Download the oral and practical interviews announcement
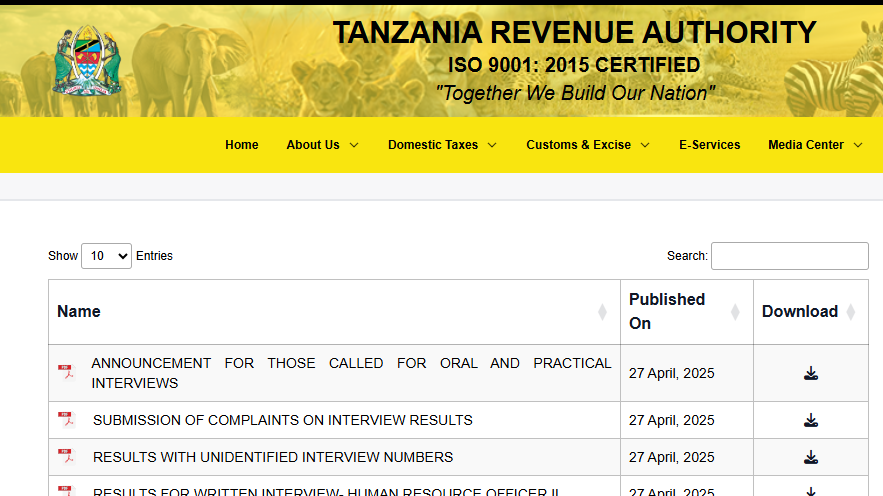The width and height of the screenshot is (883, 496). pyautogui.click(x=811, y=373)
